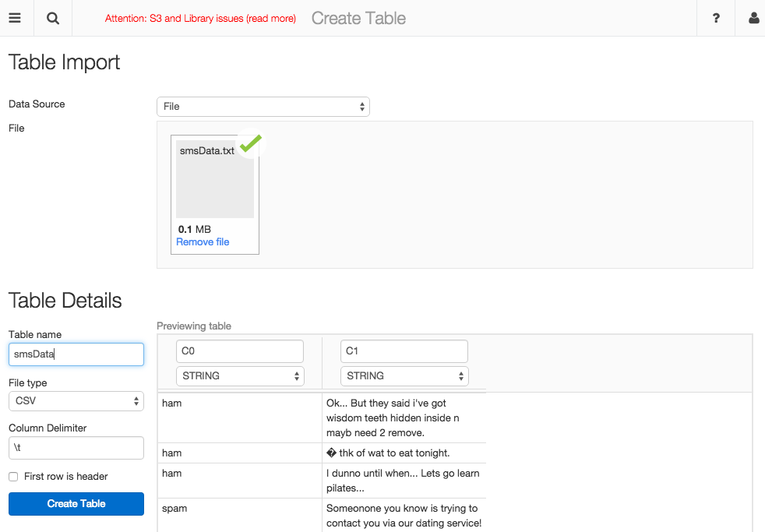Click the wisdom teeth message cell
This screenshot has width=765, height=532.
(x=403, y=417)
